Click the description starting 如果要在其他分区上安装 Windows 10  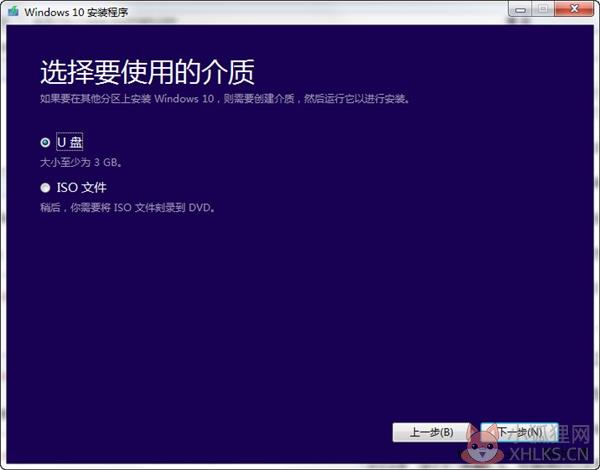(x=225, y=99)
